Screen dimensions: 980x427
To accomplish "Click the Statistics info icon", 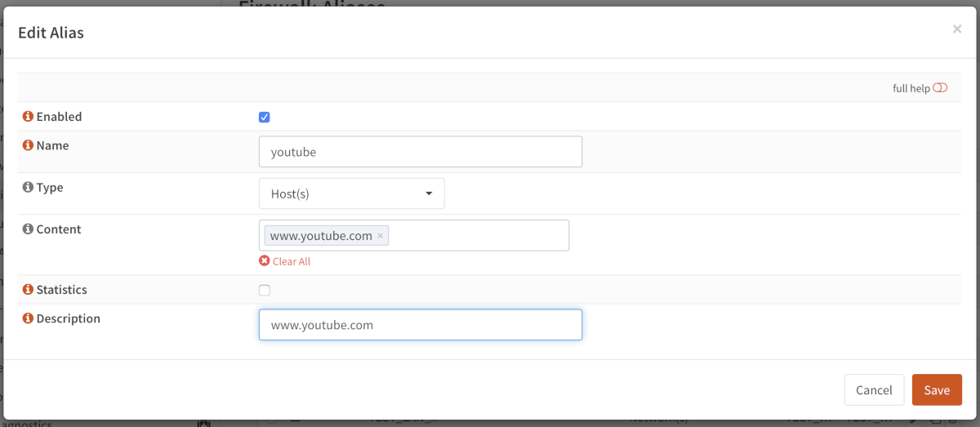I will (28, 290).
